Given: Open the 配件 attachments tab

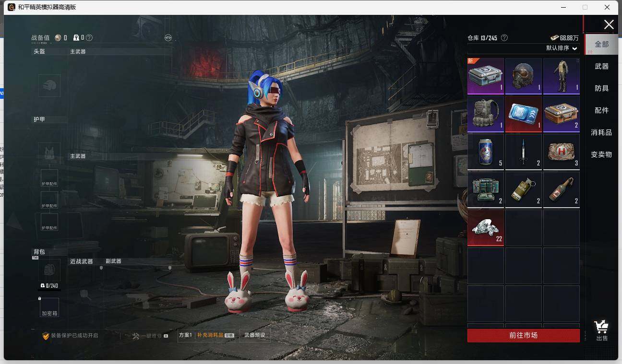Looking at the screenshot, I should 601,110.
